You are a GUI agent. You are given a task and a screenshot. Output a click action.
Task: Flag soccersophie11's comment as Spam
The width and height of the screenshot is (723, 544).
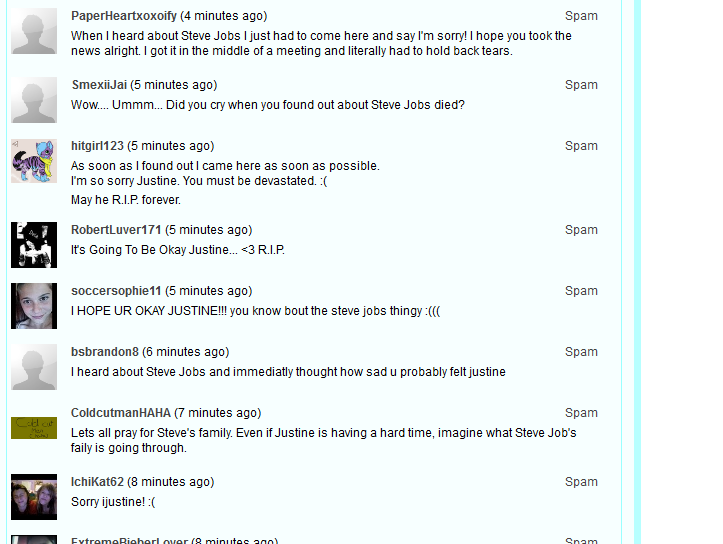[x=581, y=291]
